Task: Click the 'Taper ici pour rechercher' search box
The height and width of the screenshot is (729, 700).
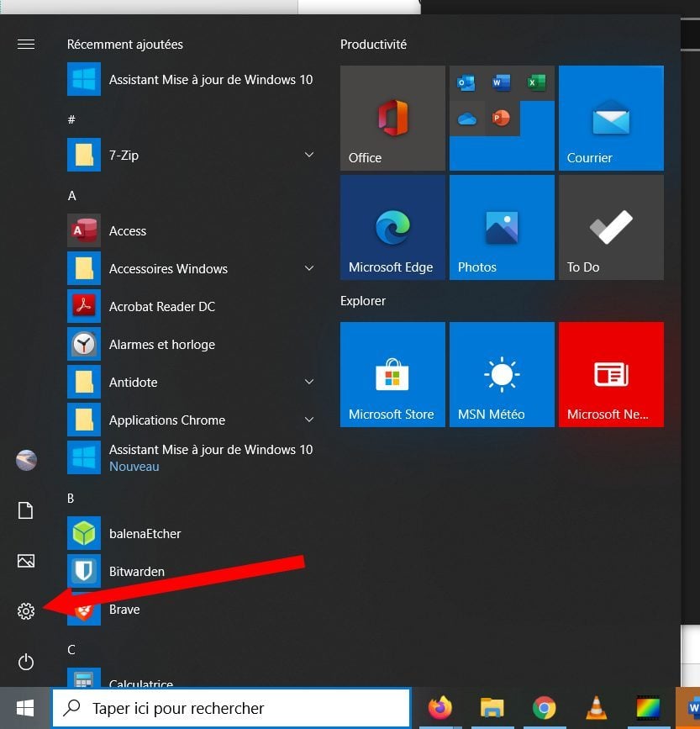Action: tap(231, 708)
